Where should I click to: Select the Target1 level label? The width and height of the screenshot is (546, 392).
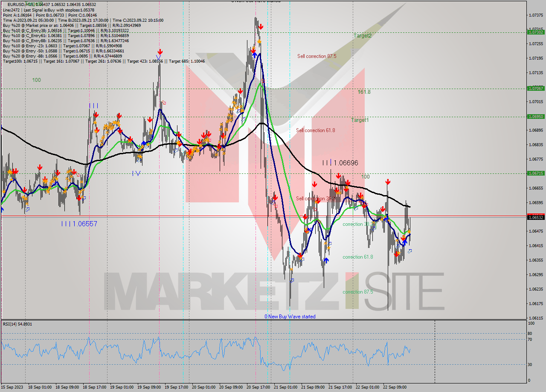[360, 120]
